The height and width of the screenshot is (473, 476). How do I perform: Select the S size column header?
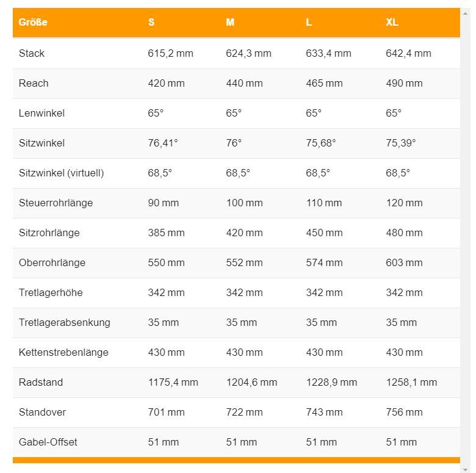coord(151,22)
